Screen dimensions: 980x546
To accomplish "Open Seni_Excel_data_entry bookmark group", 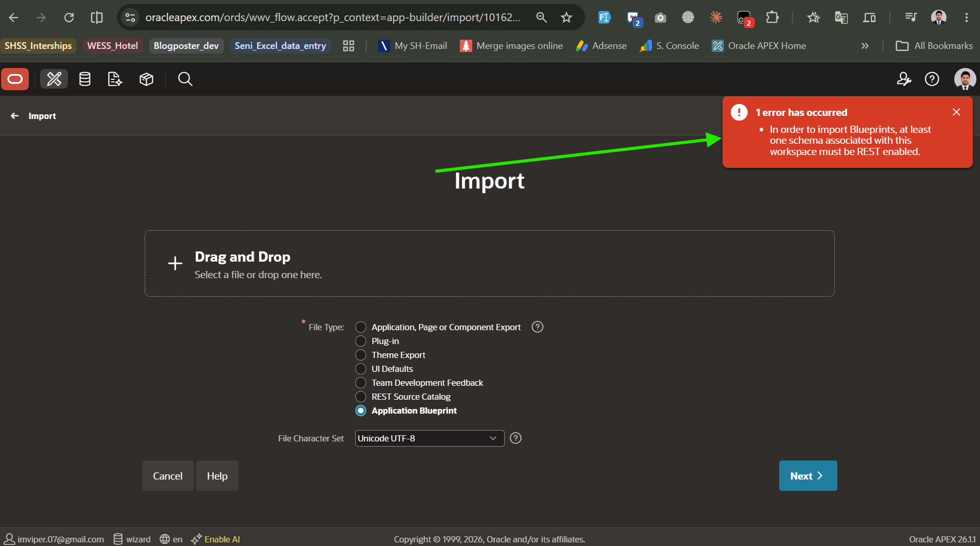I will coord(280,46).
